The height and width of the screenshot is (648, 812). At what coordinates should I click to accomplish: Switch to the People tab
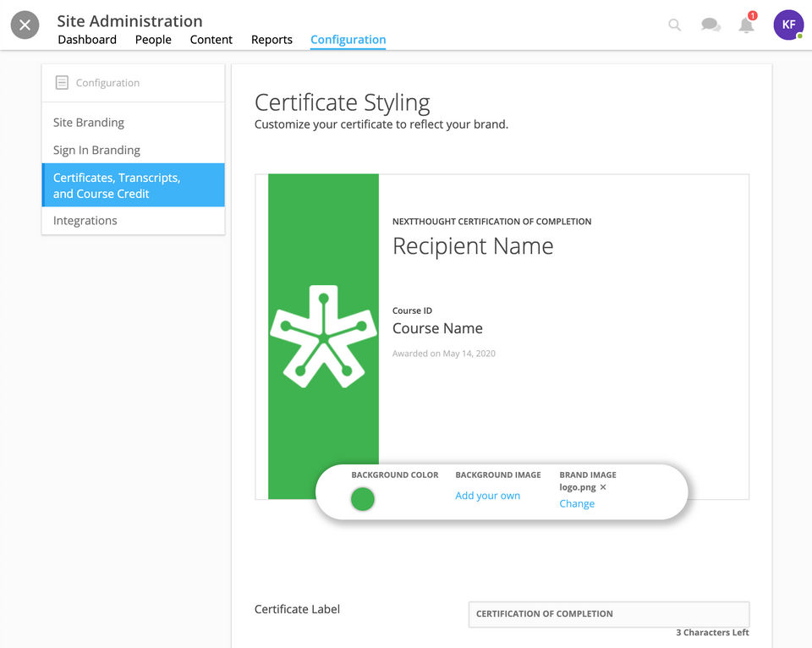point(153,40)
